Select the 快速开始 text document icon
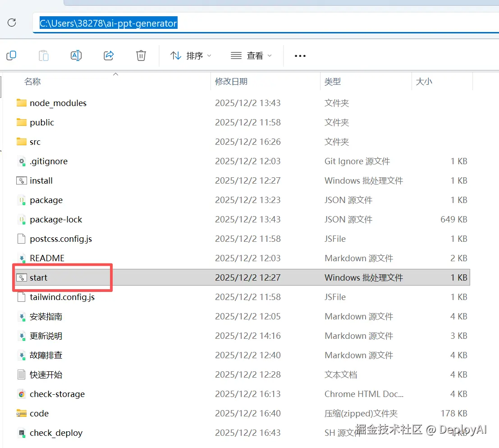This screenshot has width=499, height=448. pos(21,374)
